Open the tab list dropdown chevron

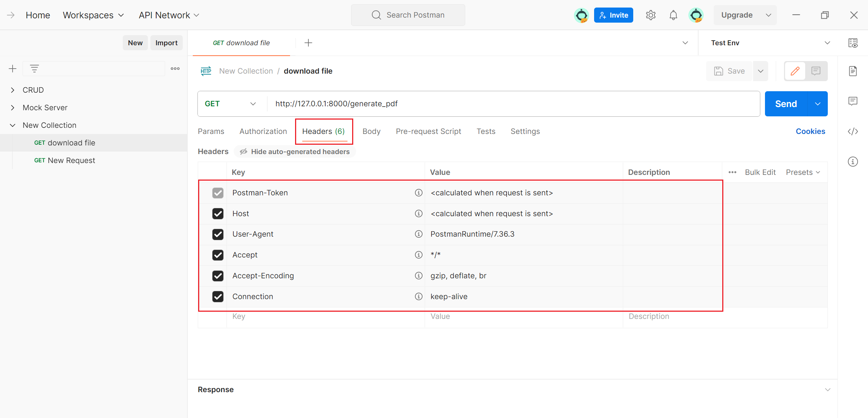685,43
